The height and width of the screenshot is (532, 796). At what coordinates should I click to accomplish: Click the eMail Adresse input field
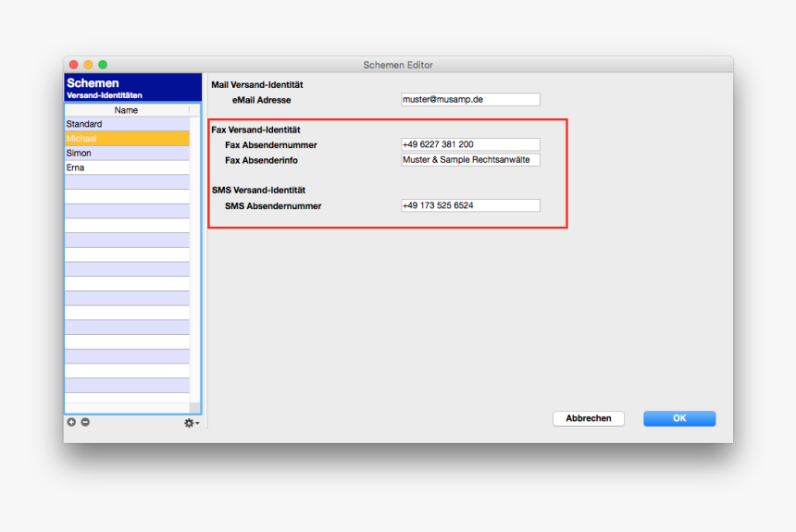point(470,100)
